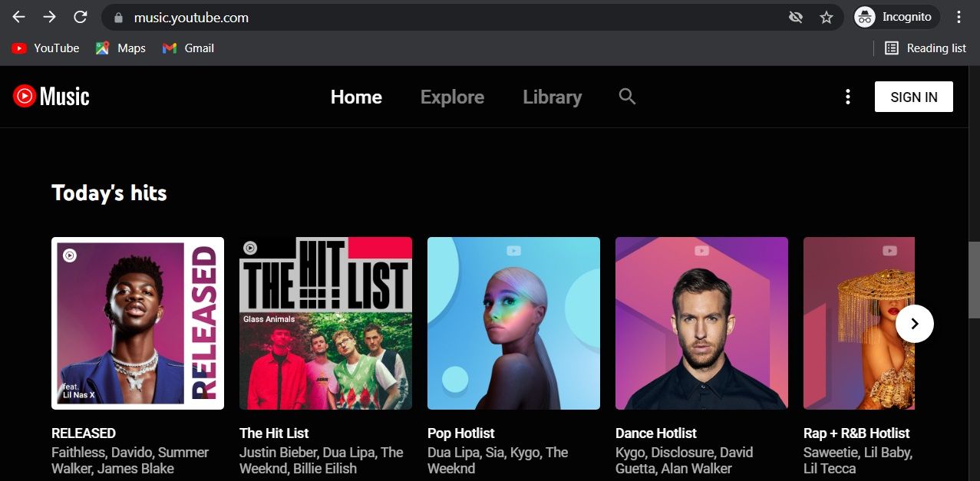Click the third-party cookies blocked eye icon
This screenshot has height=481, width=980.
click(795, 17)
